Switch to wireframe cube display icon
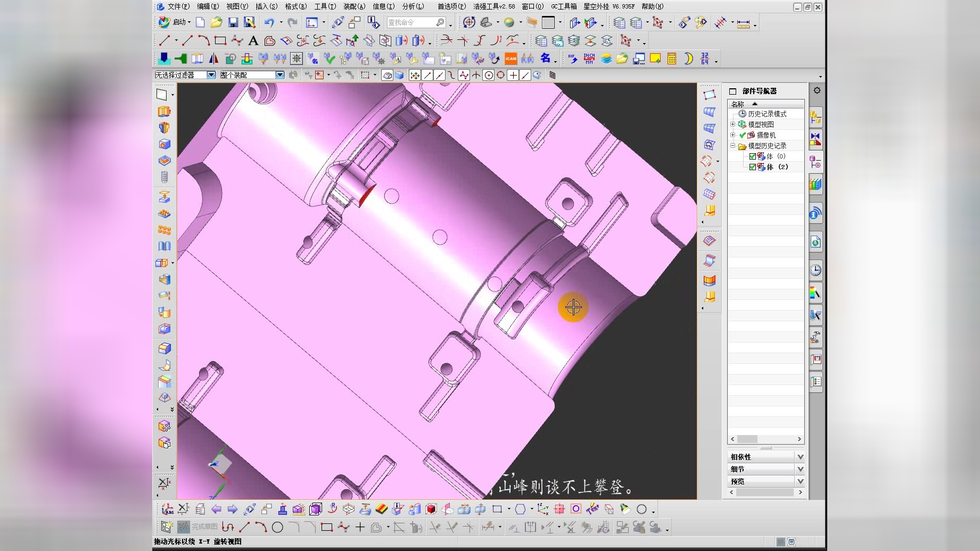 coord(316,510)
